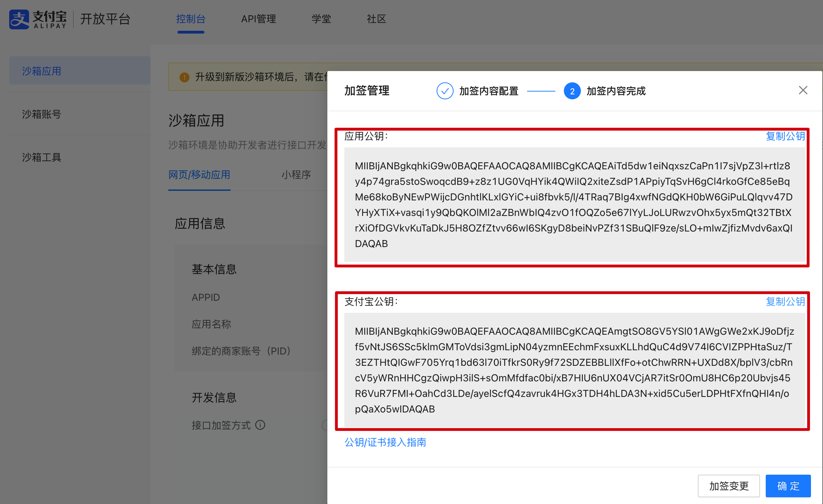Click the info icon beside 接口加签方式
This screenshot has width=823, height=504.
coord(260,425)
